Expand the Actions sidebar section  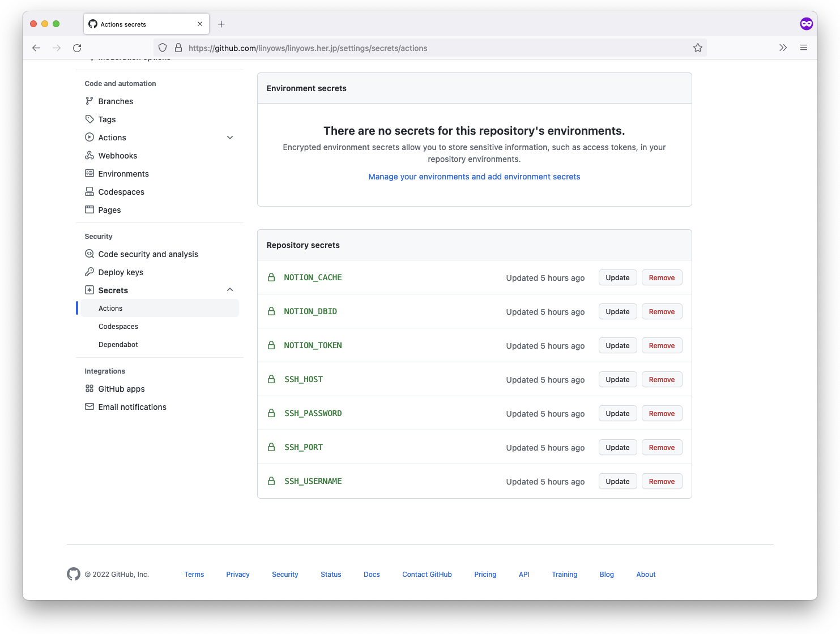point(230,137)
